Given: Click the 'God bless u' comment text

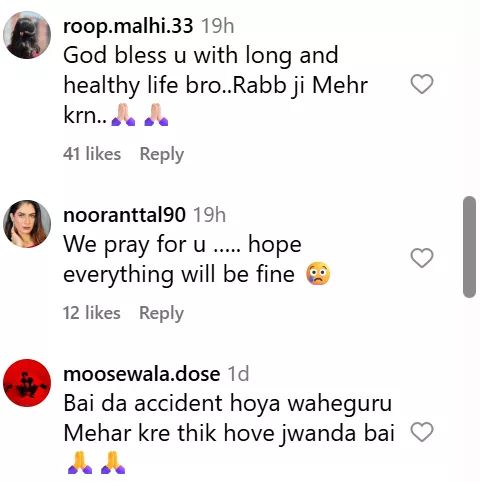Looking at the screenshot, I should point(216,85).
